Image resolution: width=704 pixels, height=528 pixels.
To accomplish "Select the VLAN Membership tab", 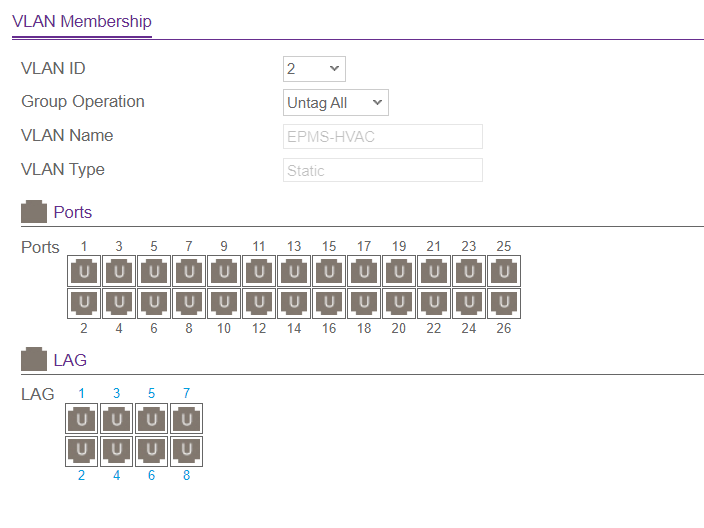I will 82,22.
